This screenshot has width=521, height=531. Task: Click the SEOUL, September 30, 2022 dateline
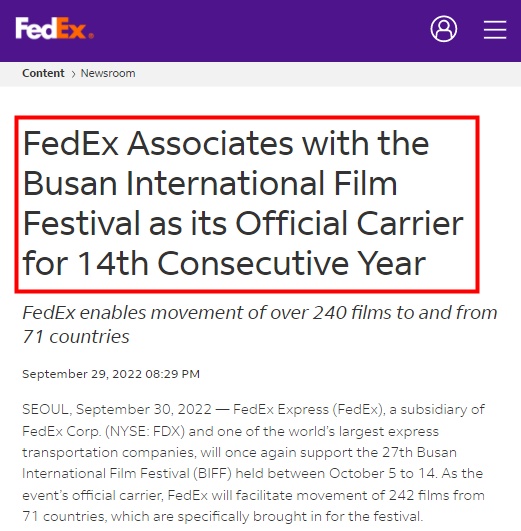click(x=117, y=409)
